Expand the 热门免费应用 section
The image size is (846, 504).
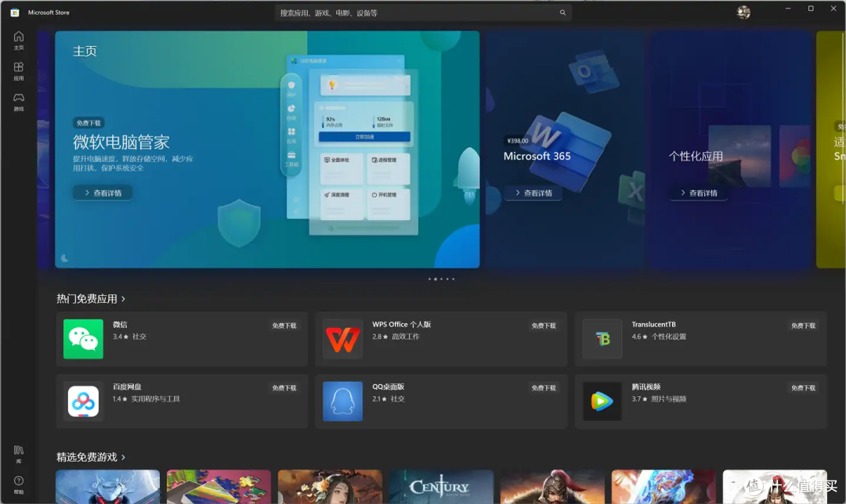(91, 299)
